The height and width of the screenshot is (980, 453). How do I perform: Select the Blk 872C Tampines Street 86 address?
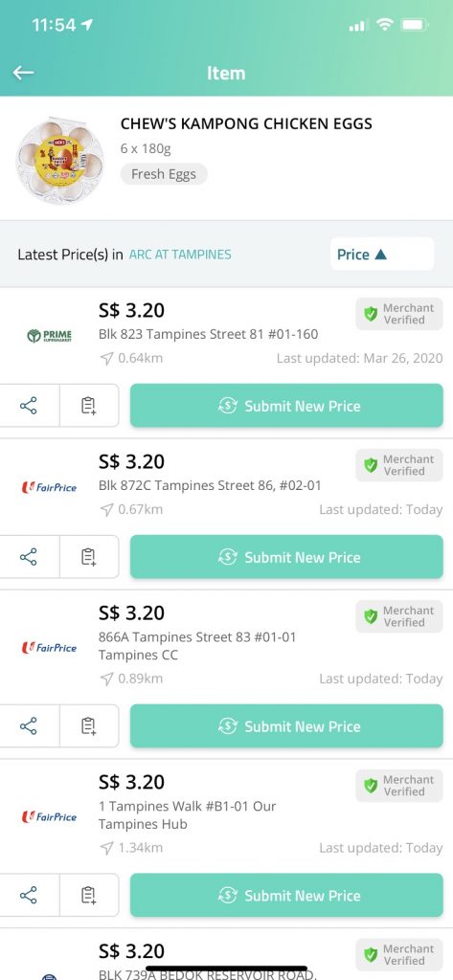click(x=211, y=485)
